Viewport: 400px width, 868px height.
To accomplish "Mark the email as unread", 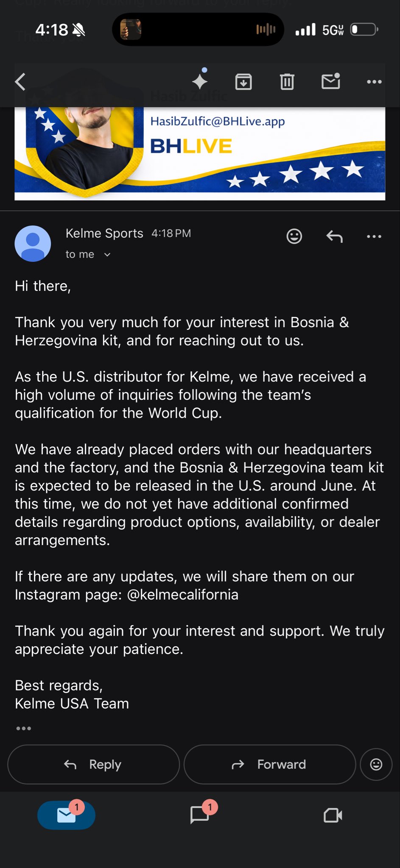I will (331, 81).
